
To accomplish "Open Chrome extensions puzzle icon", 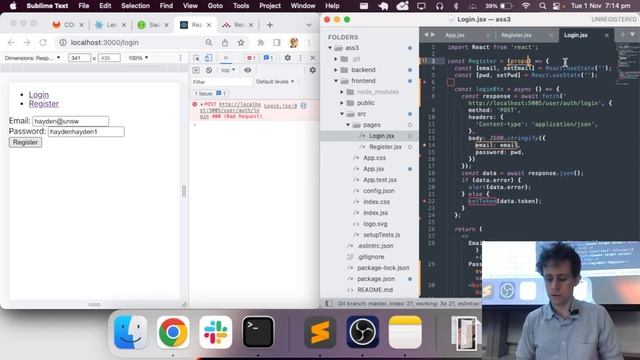I will coord(260,42).
